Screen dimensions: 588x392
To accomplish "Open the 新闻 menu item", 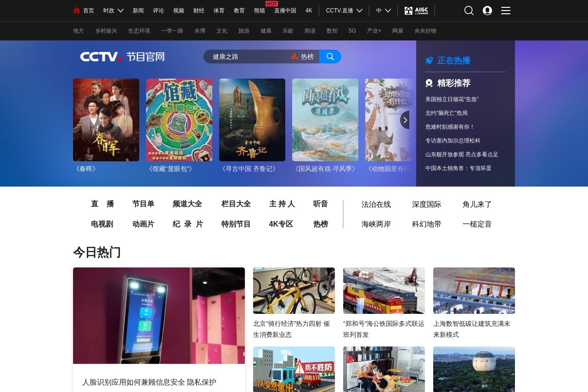I will pyautogui.click(x=138, y=11).
